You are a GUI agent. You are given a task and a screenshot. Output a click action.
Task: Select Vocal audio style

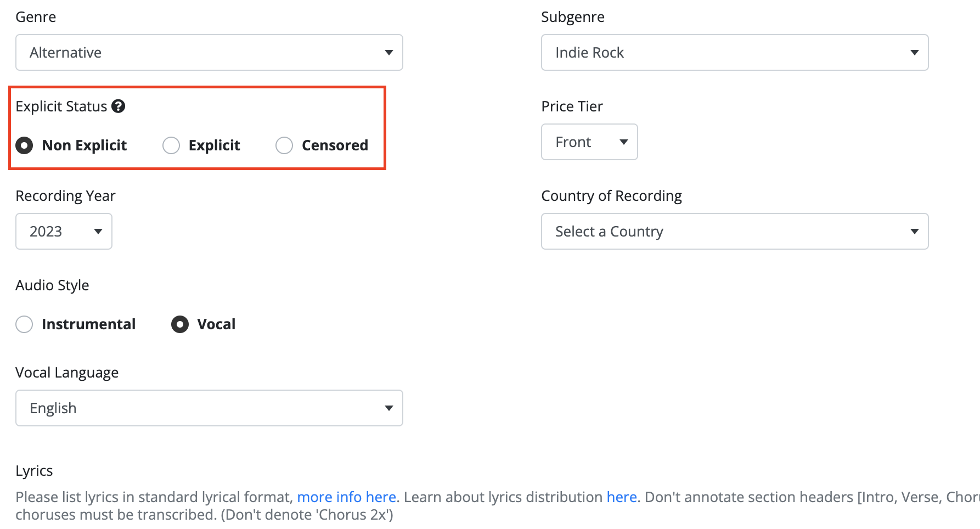point(180,324)
